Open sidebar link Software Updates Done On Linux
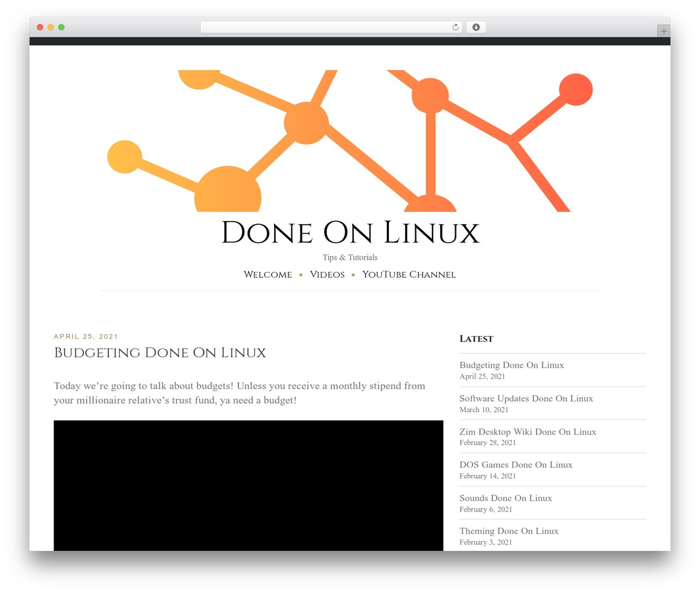The width and height of the screenshot is (700, 593). pos(526,398)
